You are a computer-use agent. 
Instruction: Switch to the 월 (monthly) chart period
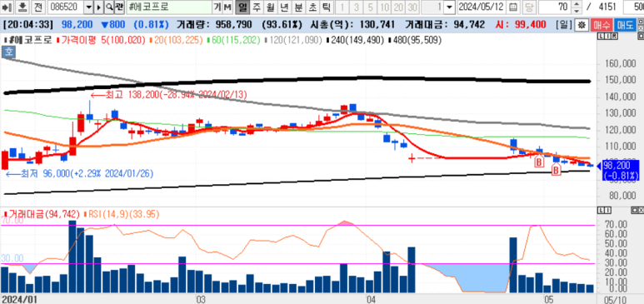270,7
